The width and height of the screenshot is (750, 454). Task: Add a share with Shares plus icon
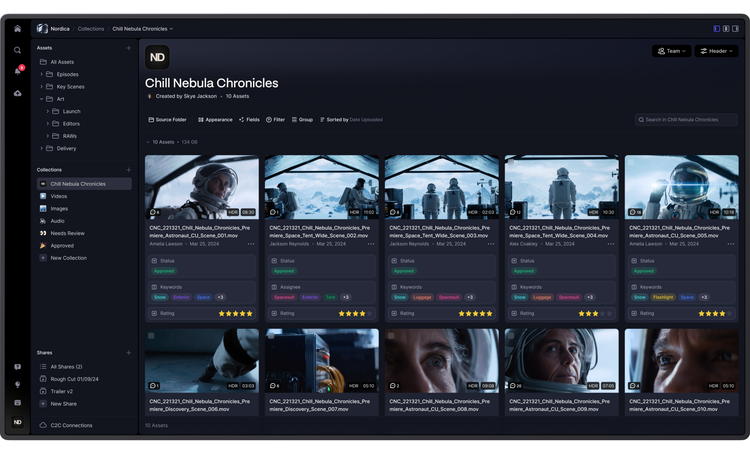click(x=129, y=353)
